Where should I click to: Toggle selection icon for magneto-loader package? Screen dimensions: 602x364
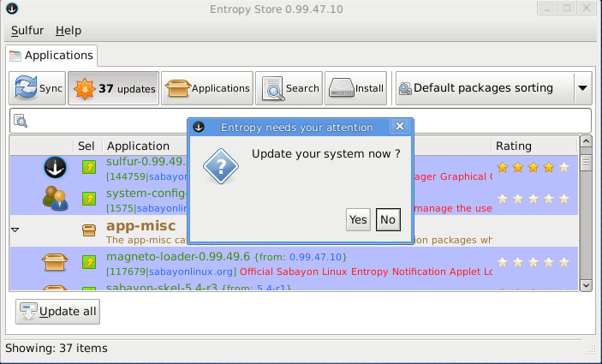(x=89, y=262)
